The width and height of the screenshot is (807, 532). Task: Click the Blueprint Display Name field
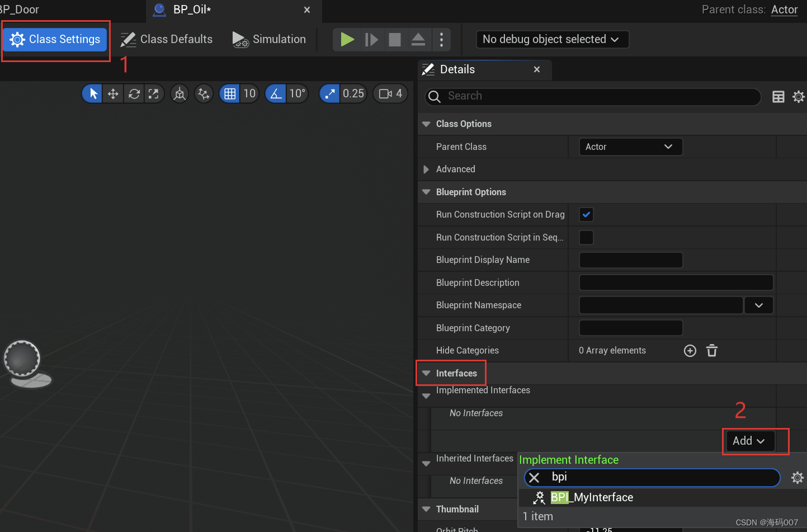coord(631,260)
